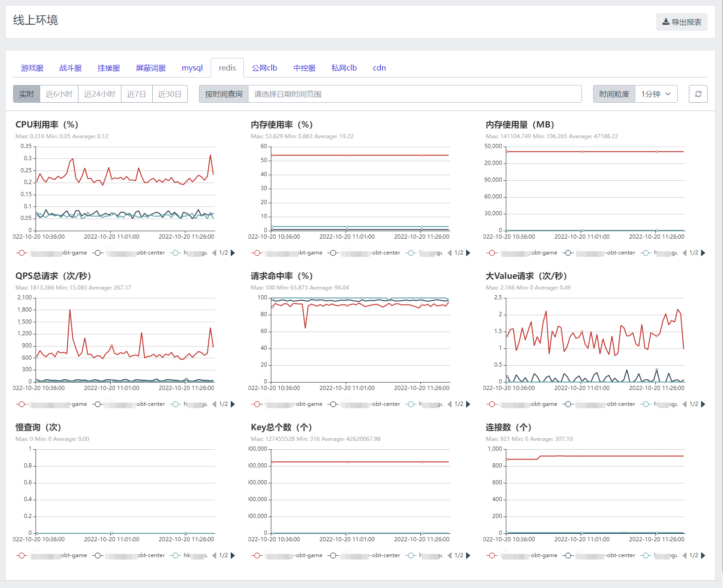Screen dimensions: 723x588
Task: Next legend page arrow in 连接数 chart
Action: tap(703, 555)
